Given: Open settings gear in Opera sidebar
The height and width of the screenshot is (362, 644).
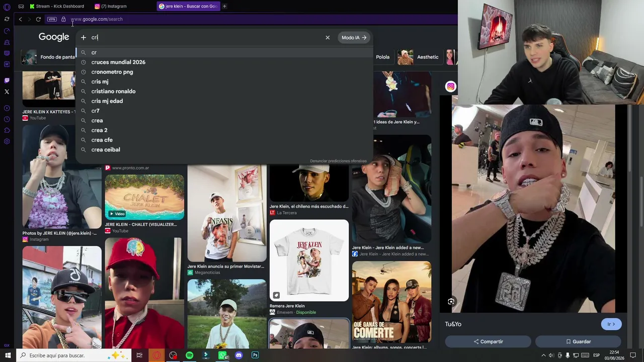Looking at the screenshot, I should tap(7, 141).
